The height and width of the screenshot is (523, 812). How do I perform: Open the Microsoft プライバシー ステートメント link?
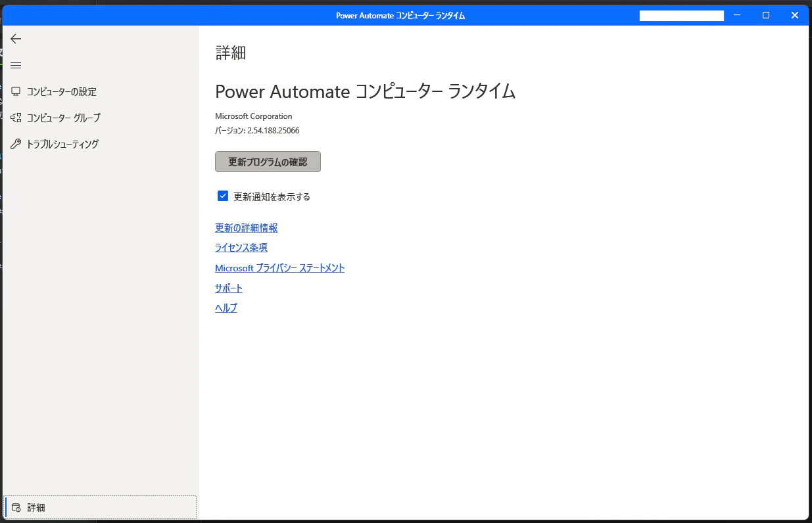point(279,268)
